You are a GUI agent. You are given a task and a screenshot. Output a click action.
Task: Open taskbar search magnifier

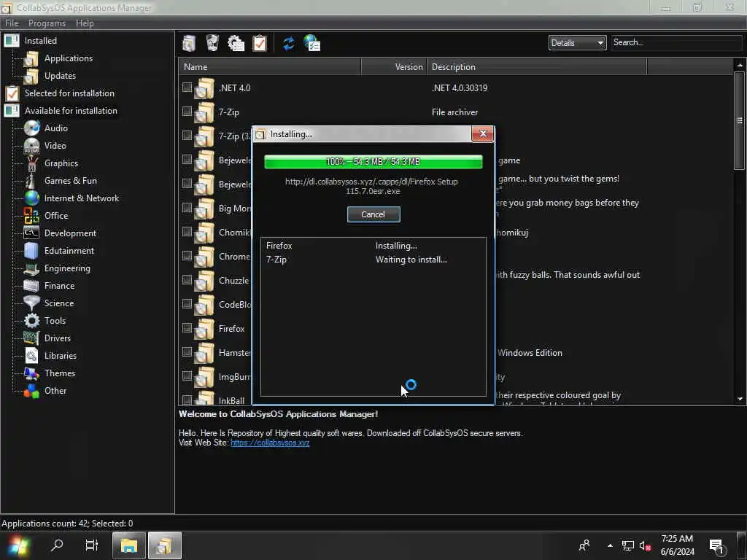click(57, 545)
